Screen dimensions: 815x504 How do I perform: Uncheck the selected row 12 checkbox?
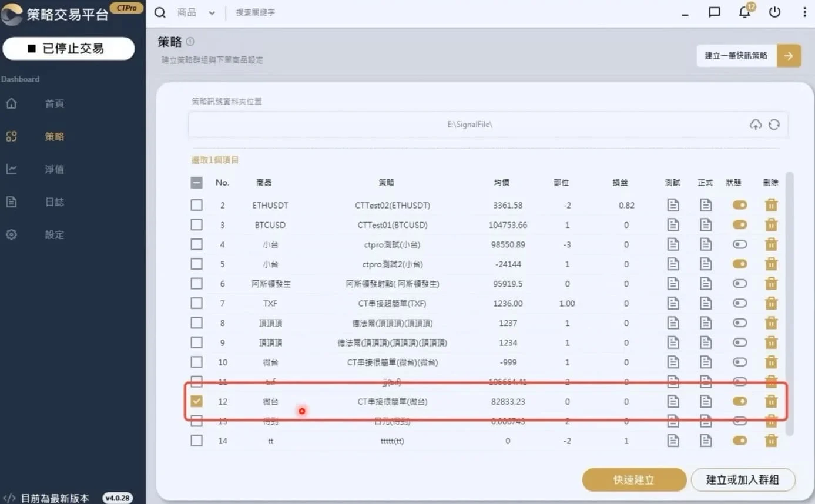pos(197,402)
